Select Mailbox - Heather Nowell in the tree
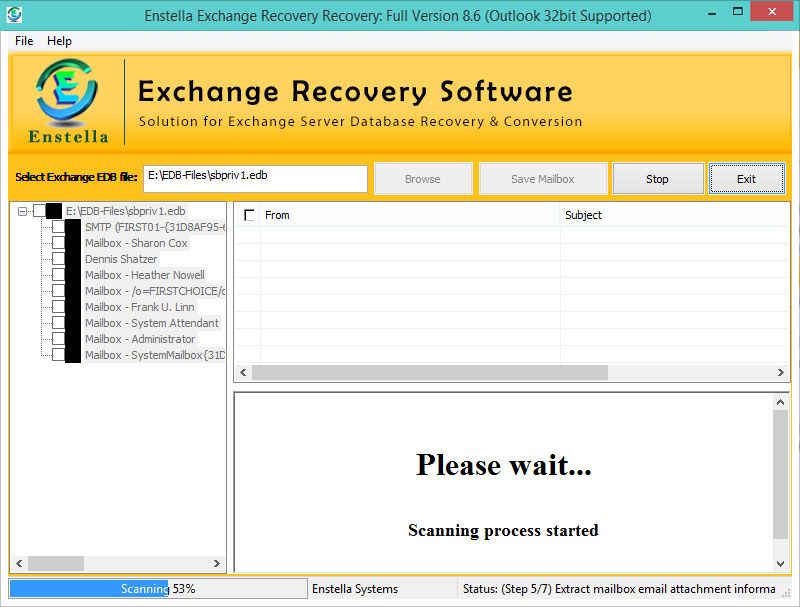This screenshot has height=607, width=800. [145, 275]
